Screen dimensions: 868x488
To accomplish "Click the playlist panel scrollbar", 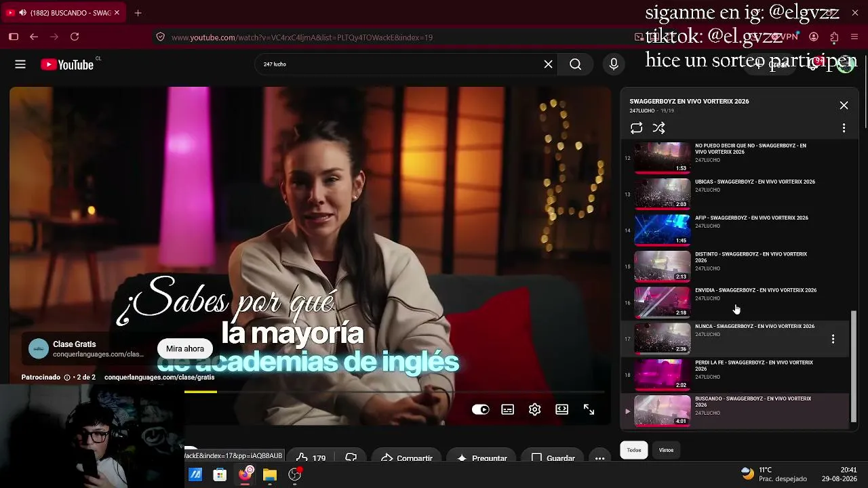I will pyautogui.click(x=854, y=367).
